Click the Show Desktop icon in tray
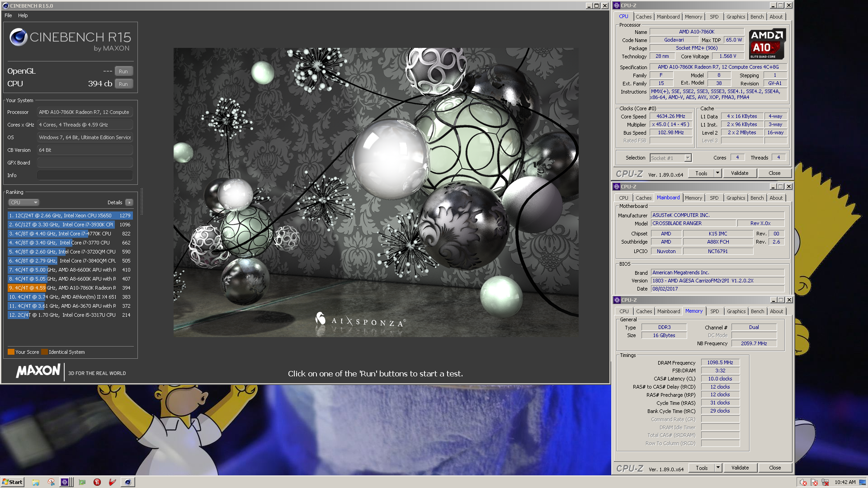 click(x=863, y=482)
